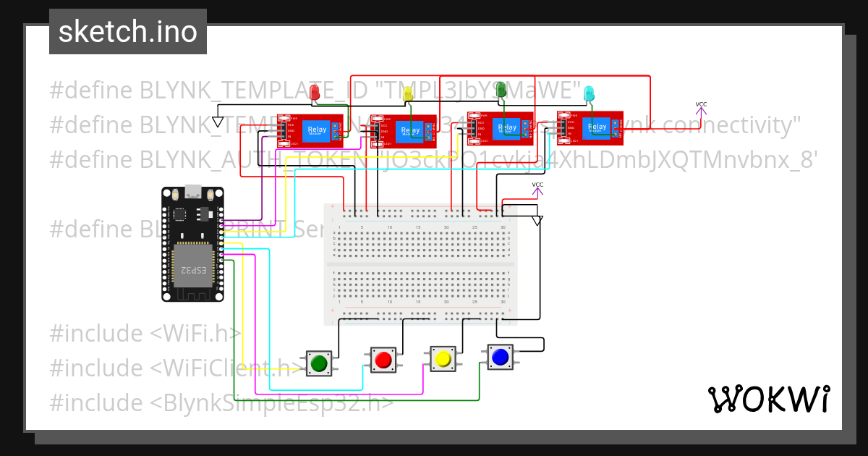Select the sketch.ino tab
Image resolution: width=868 pixels, height=456 pixels.
coord(128,31)
